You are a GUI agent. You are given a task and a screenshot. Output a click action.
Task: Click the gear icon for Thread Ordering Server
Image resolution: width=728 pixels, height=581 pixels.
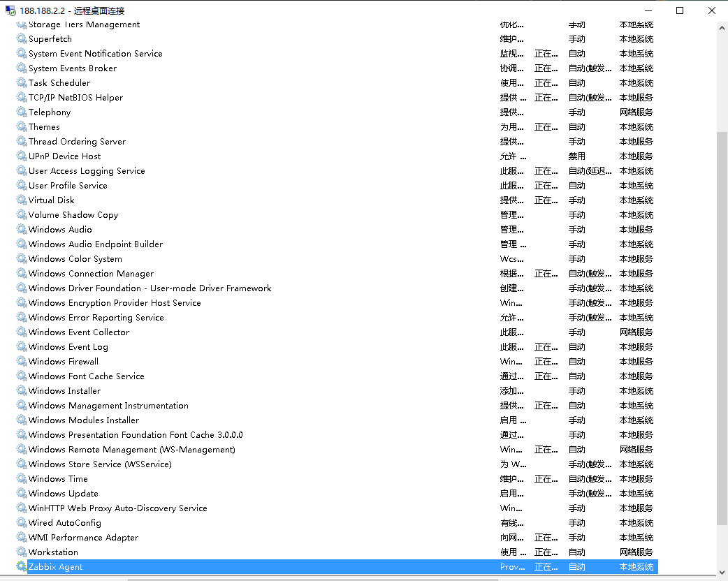click(22, 141)
